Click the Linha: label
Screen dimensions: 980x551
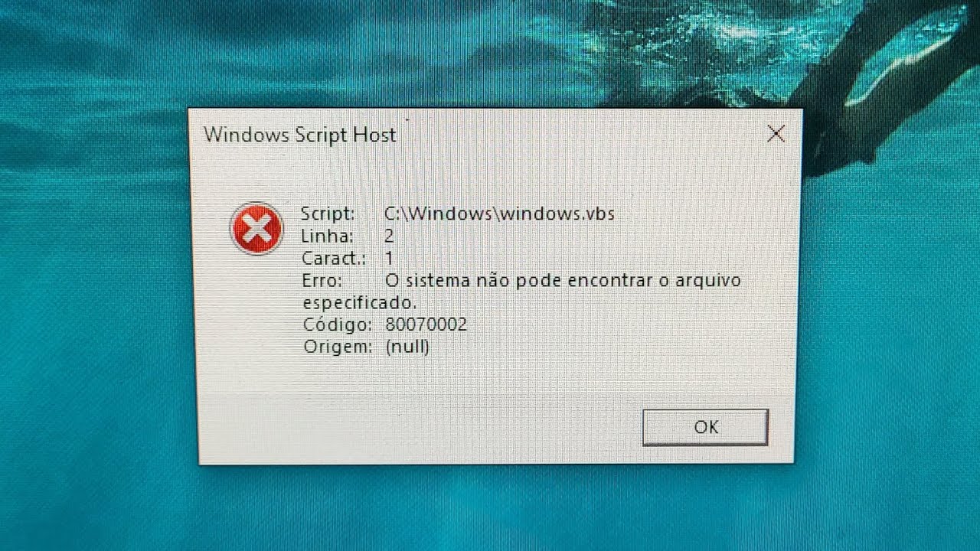327,236
